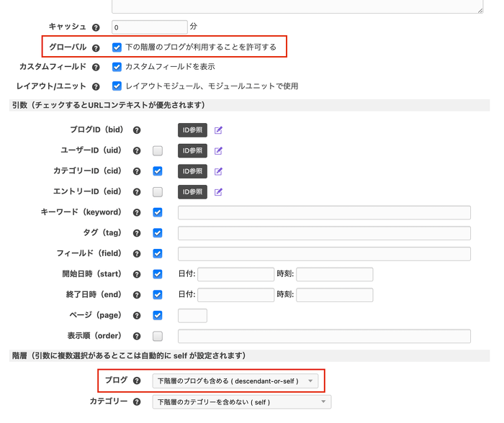Click the タグ (tag) text field
504x423 pixels.
(x=324, y=233)
